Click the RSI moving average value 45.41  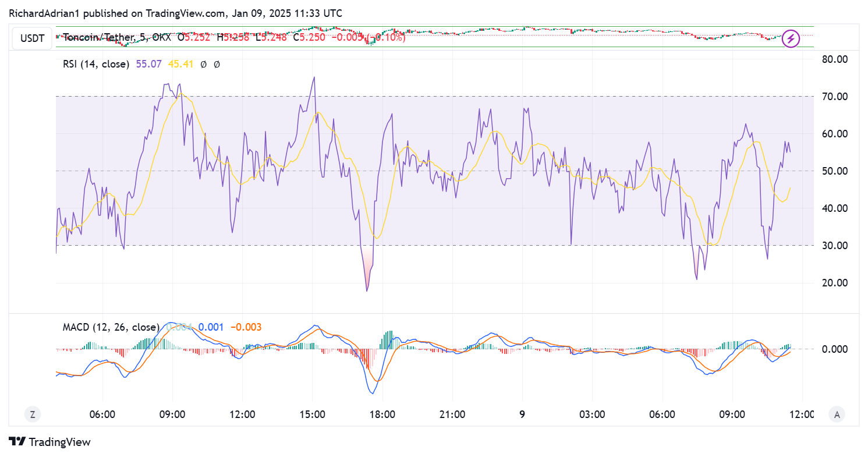pos(180,64)
